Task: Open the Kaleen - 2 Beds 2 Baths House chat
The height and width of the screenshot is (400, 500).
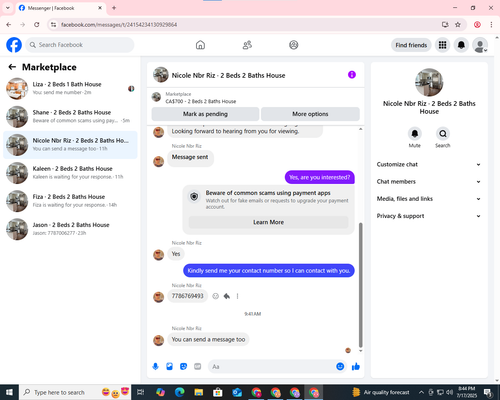Action: [70, 173]
